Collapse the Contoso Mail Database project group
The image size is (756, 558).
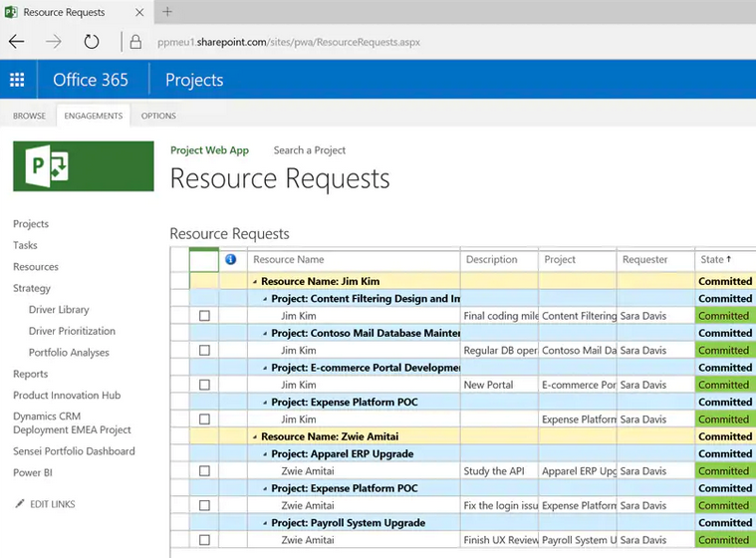click(265, 333)
